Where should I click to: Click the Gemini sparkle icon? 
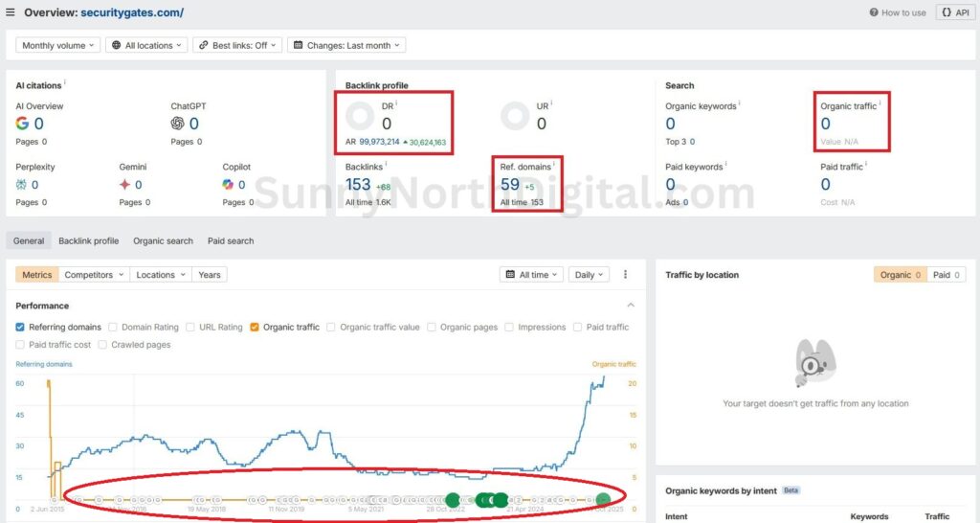125,185
